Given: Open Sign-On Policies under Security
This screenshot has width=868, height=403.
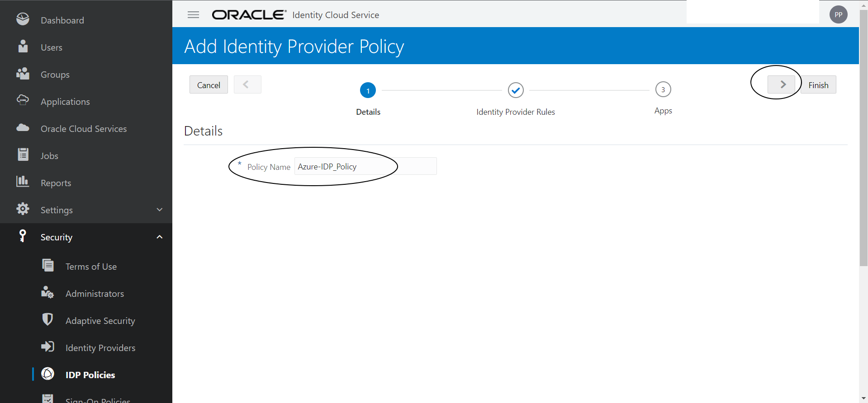Looking at the screenshot, I should (98, 399).
